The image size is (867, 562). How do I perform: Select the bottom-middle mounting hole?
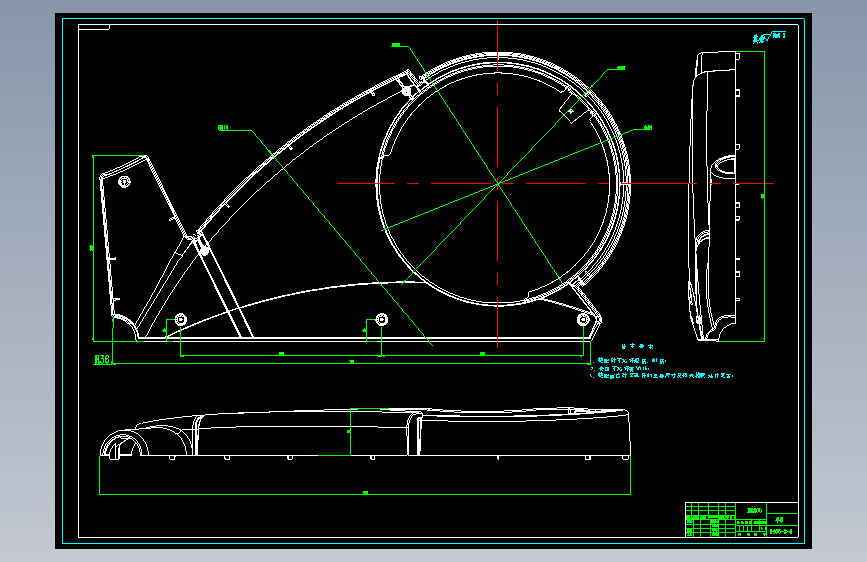382,319
